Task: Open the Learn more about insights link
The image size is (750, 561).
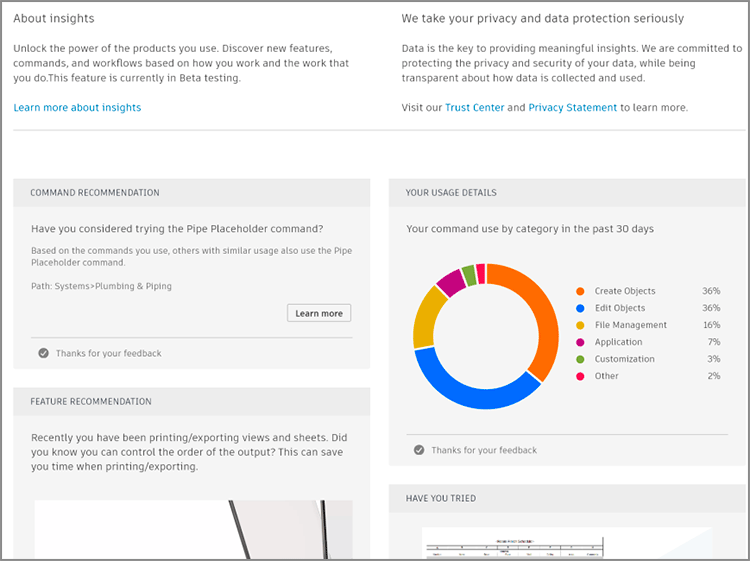Action: click(x=77, y=107)
